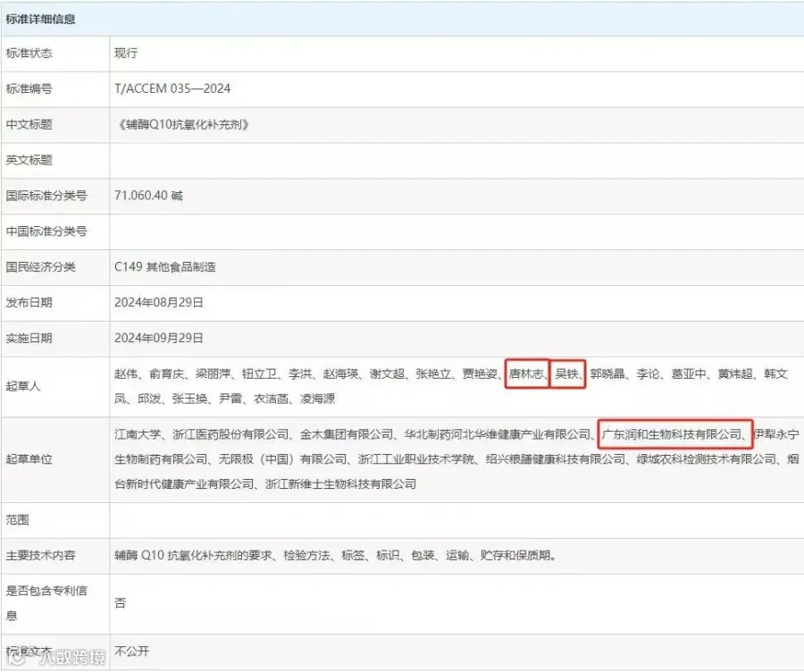
Task: Click the 否 patent value
Action: click(120, 603)
